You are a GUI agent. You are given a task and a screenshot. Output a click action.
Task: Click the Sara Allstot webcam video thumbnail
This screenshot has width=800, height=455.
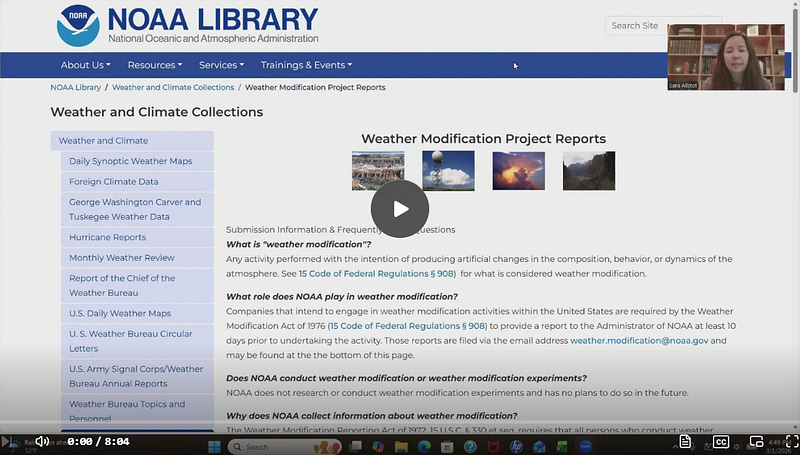coord(726,57)
